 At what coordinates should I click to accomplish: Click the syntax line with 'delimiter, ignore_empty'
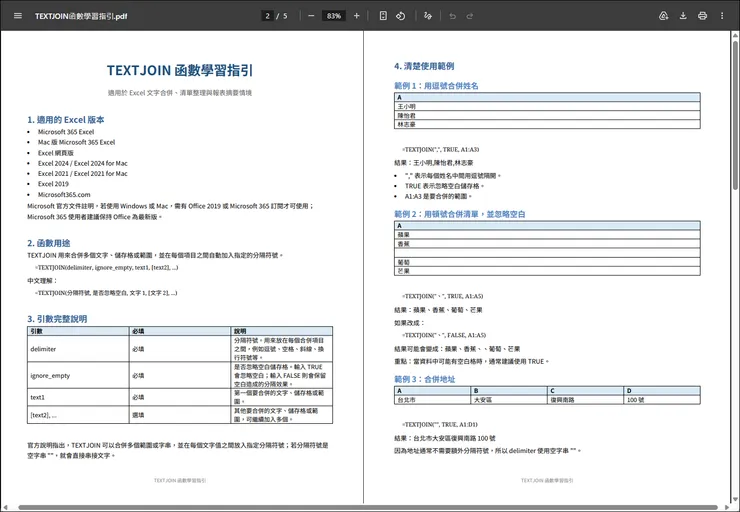coord(106,267)
